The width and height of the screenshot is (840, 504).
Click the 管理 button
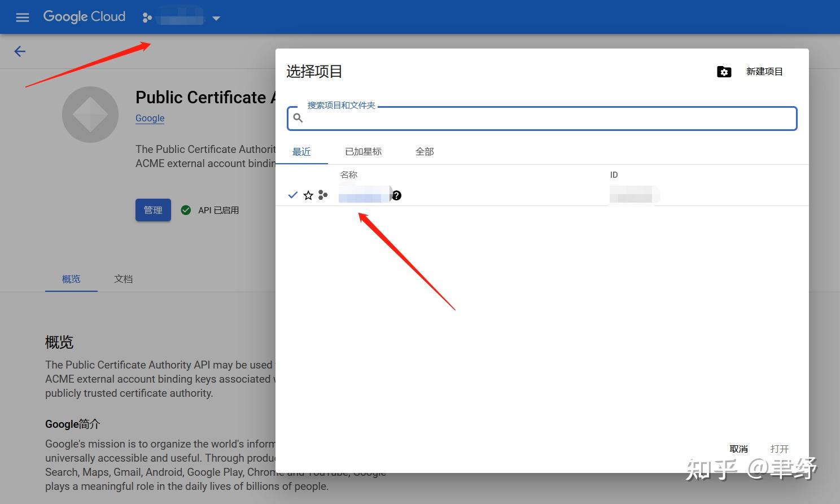153,210
